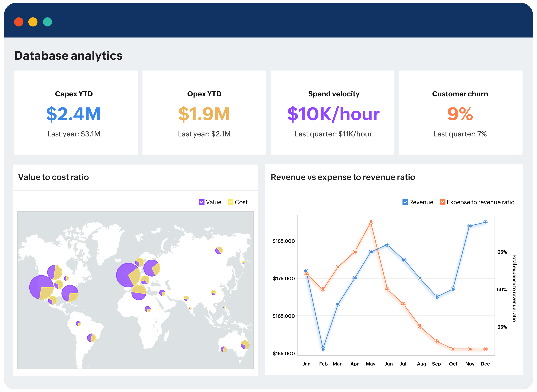Viewport: 537px width, 392px height.
Task: Click the Database analytics heading
Action: coord(68,56)
